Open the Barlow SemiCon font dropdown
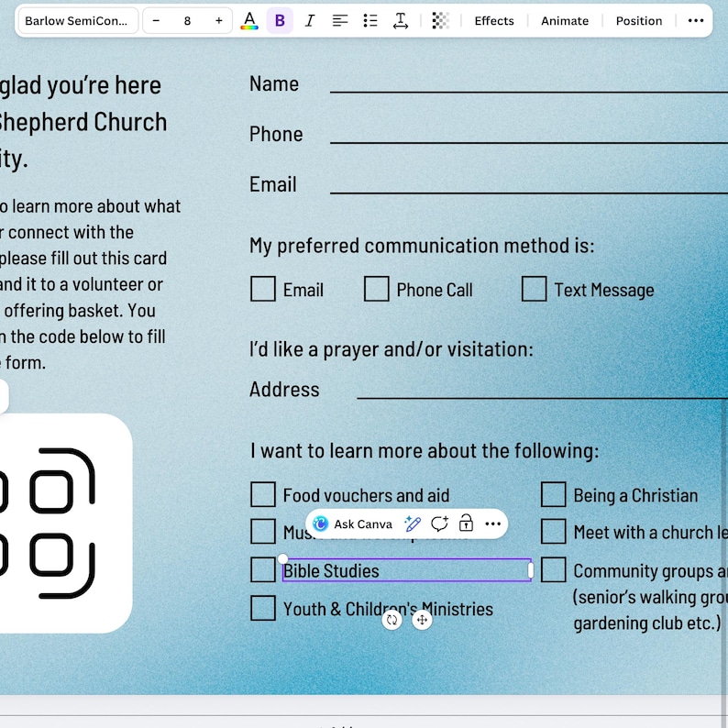This screenshot has height=728, width=728. click(x=78, y=21)
